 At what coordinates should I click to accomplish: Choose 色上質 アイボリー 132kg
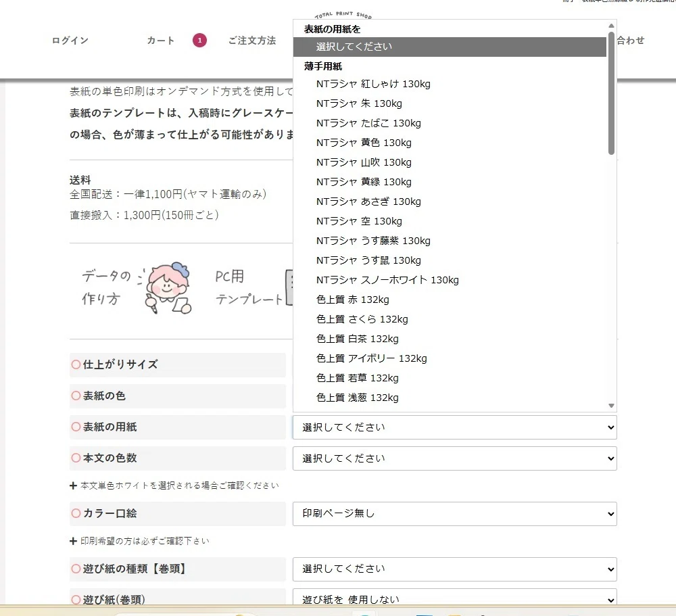point(450,358)
